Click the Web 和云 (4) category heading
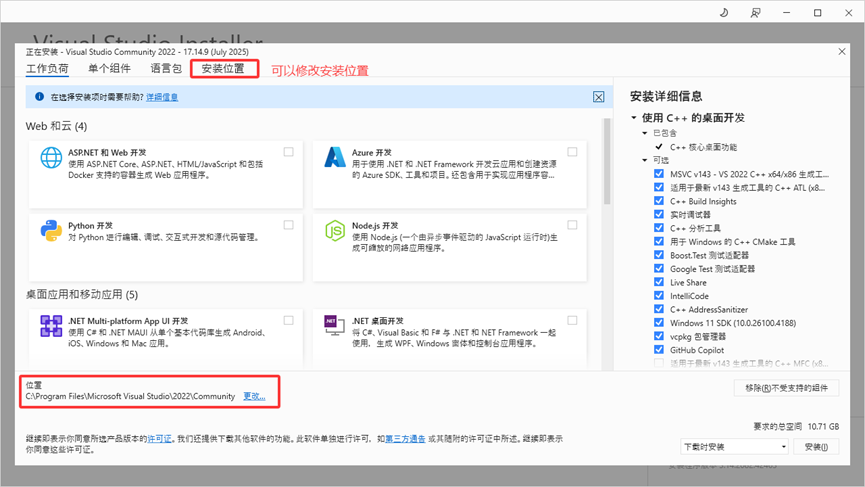This screenshot has width=865, height=487. [x=56, y=126]
